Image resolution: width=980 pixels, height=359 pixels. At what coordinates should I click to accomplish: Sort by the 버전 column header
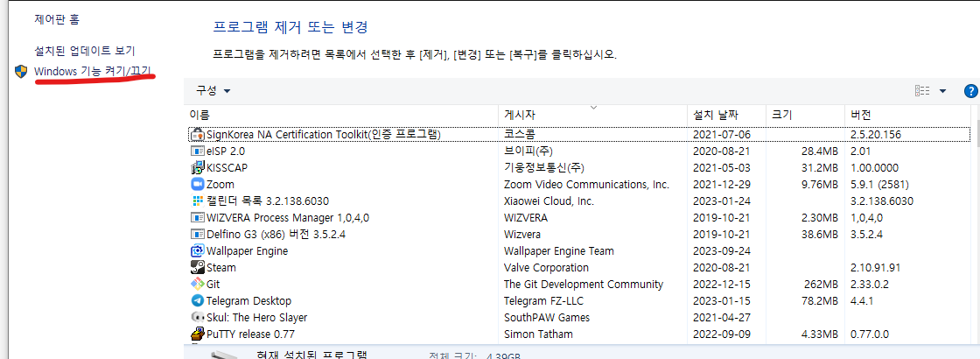907,115
